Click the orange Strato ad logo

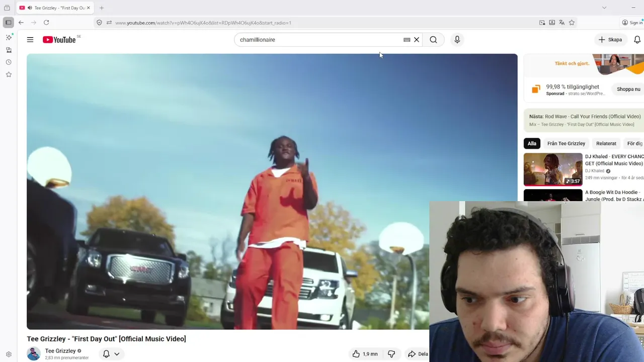point(536,89)
